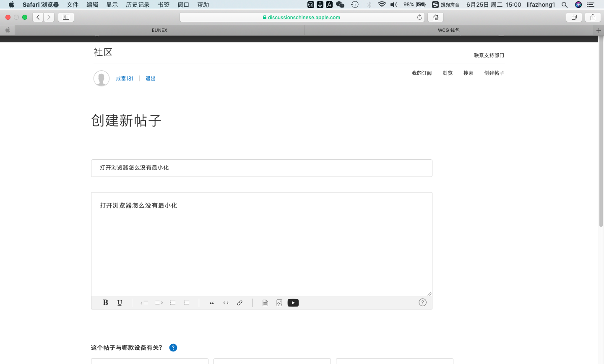The height and width of the screenshot is (364, 604).
Task: Embed a video using the play icon
Action: tap(293, 303)
